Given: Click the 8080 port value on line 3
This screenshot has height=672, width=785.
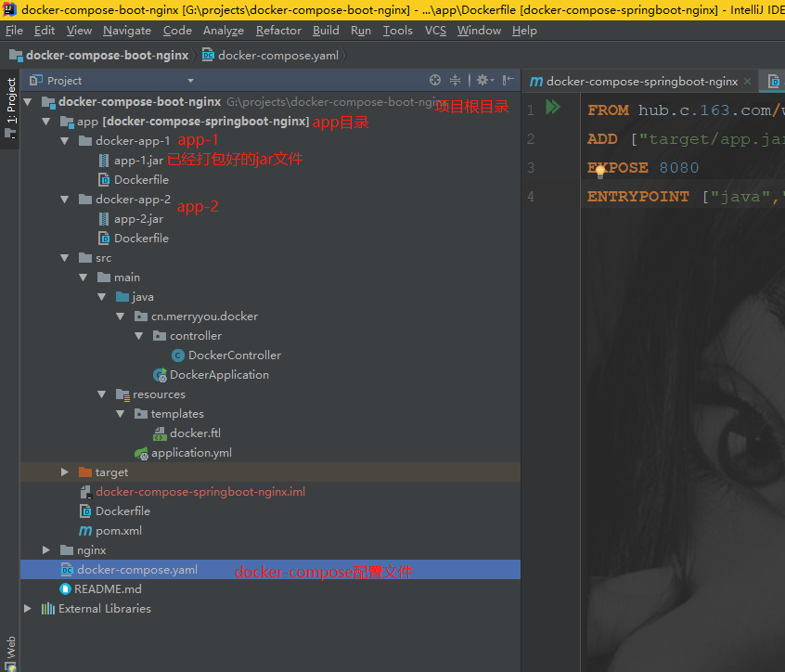Looking at the screenshot, I should tap(679, 168).
